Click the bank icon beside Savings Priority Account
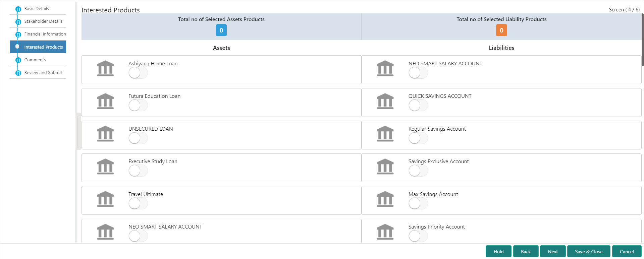 coord(385,232)
